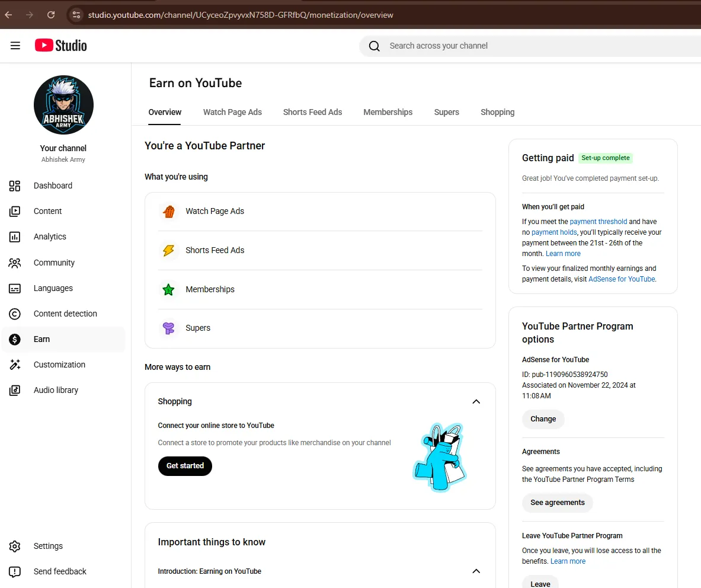The width and height of the screenshot is (701, 588).
Task: Open the Audio library icon
Action: pyautogui.click(x=15, y=391)
